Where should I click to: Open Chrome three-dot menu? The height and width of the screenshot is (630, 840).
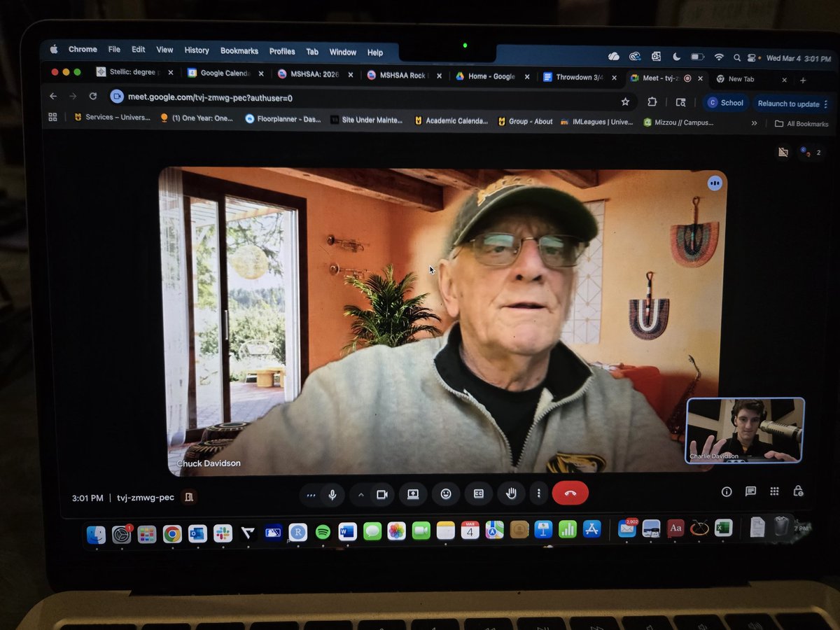[x=826, y=104]
